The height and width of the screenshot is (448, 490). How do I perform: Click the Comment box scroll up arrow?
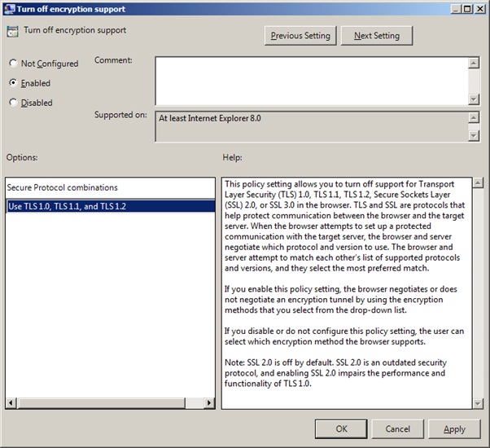pos(474,62)
